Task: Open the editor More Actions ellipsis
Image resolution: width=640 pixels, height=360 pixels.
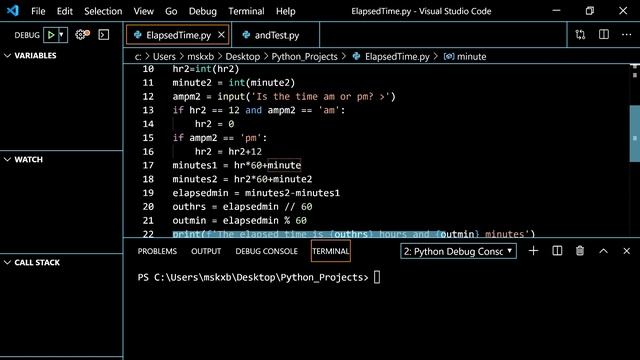Action: 627,35
